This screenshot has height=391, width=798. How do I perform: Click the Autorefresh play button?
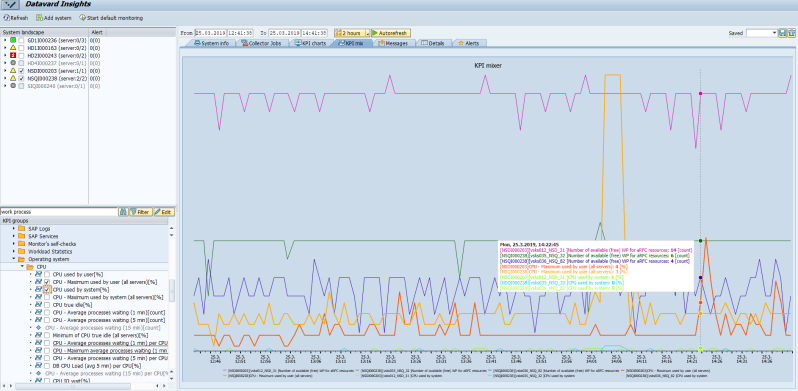[x=391, y=33]
